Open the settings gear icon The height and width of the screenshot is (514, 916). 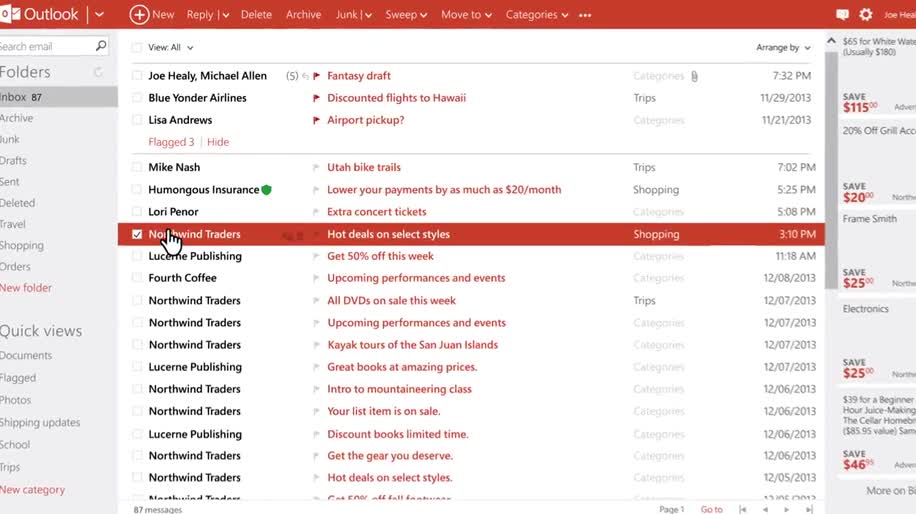tap(866, 15)
